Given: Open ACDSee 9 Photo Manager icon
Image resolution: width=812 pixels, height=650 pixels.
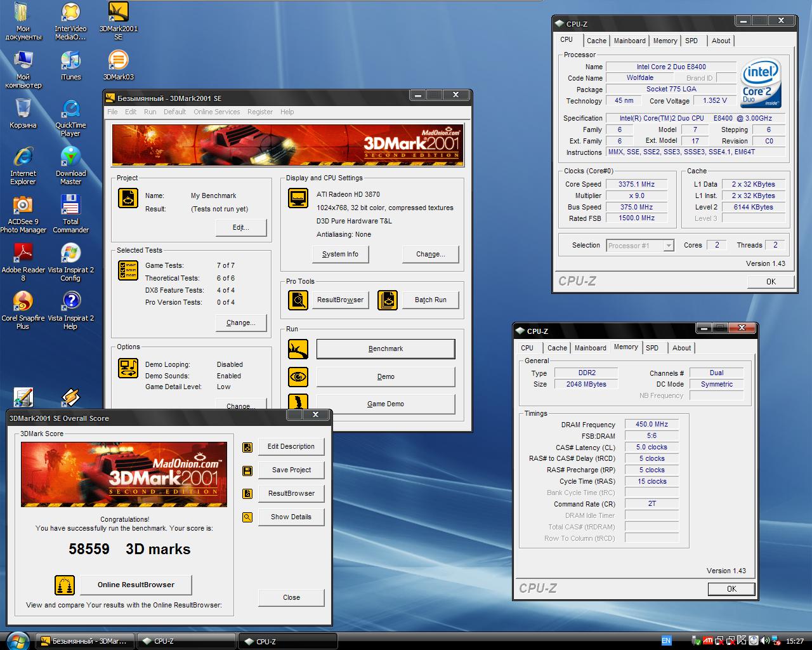Looking at the screenshot, I should (23, 215).
